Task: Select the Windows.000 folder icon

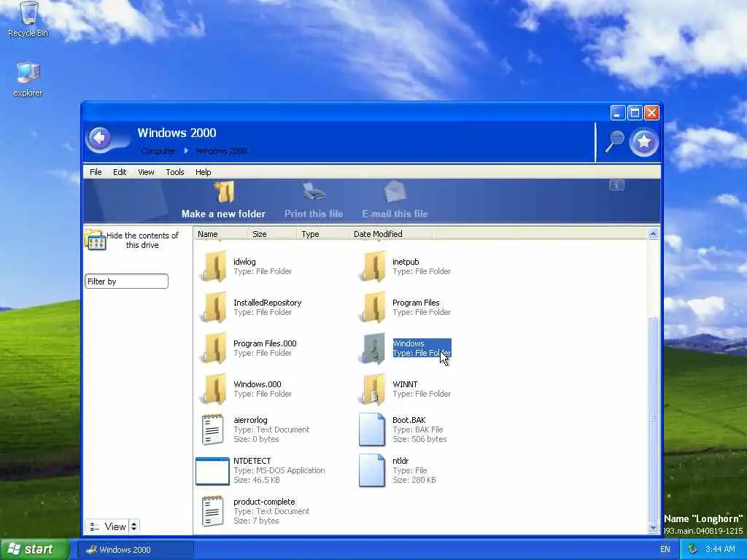Action: pos(214,389)
